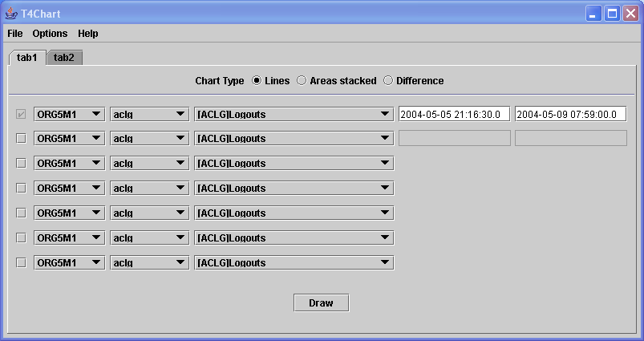The height and width of the screenshot is (341, 644).
Task: Open the first row ORG5M1 dropdown
Action: click(x=69, y=114)
